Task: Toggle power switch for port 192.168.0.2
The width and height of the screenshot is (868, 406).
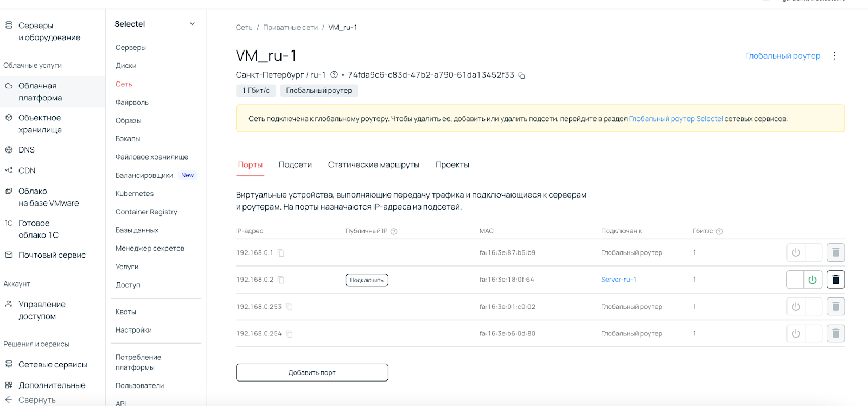Action: (x=805, y=280)
